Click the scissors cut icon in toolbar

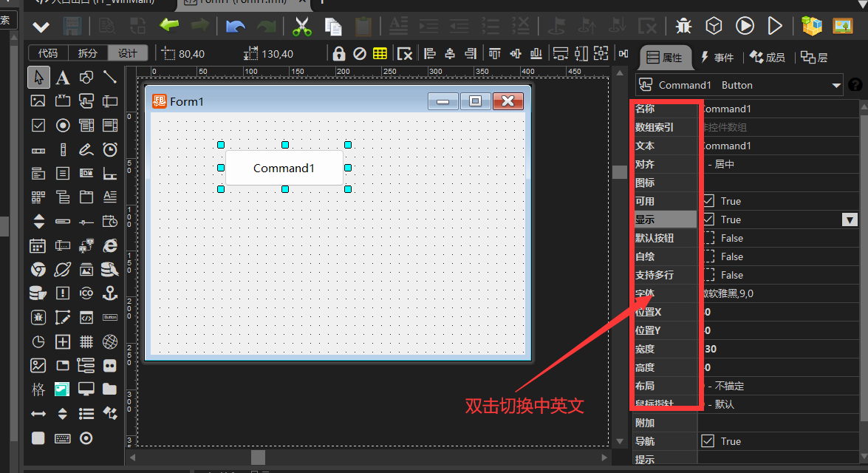pyautogui.click(x=301, y=27)
